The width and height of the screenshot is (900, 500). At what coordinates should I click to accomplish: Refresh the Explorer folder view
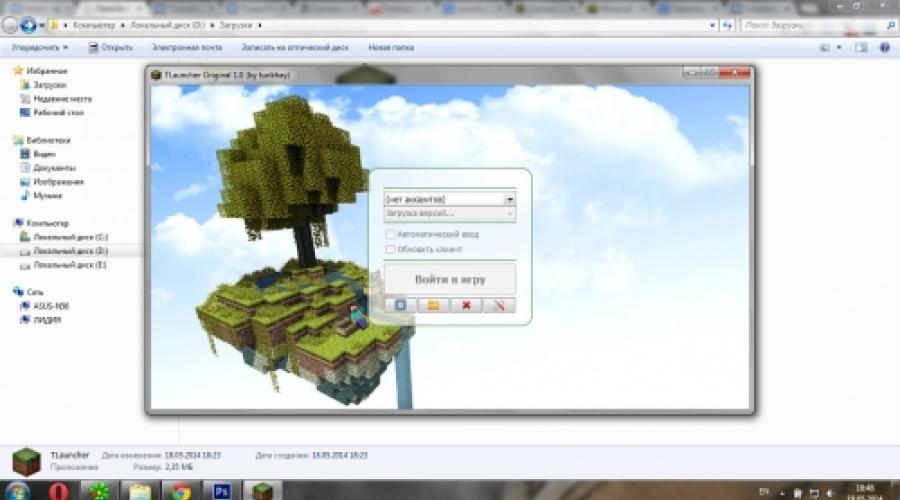(x=727, y=25)
